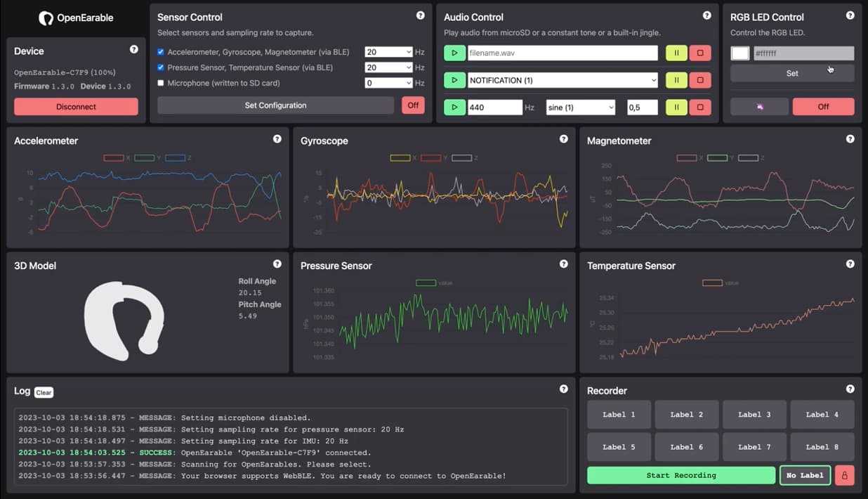Click the red lock icon in Recorder
Screen dimensions: 868x499
[x=844, y=475]
